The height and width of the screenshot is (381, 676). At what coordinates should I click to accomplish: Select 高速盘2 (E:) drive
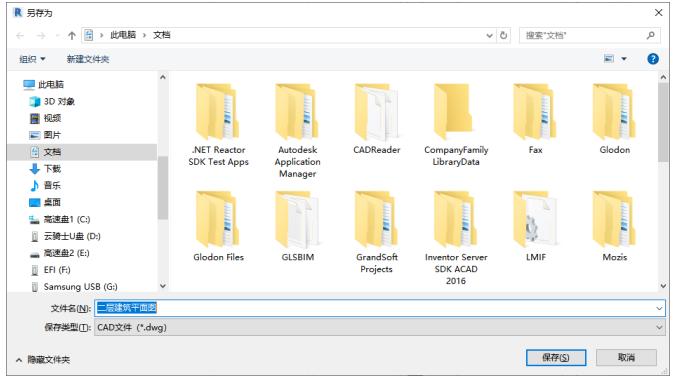(x=59, y=253)
